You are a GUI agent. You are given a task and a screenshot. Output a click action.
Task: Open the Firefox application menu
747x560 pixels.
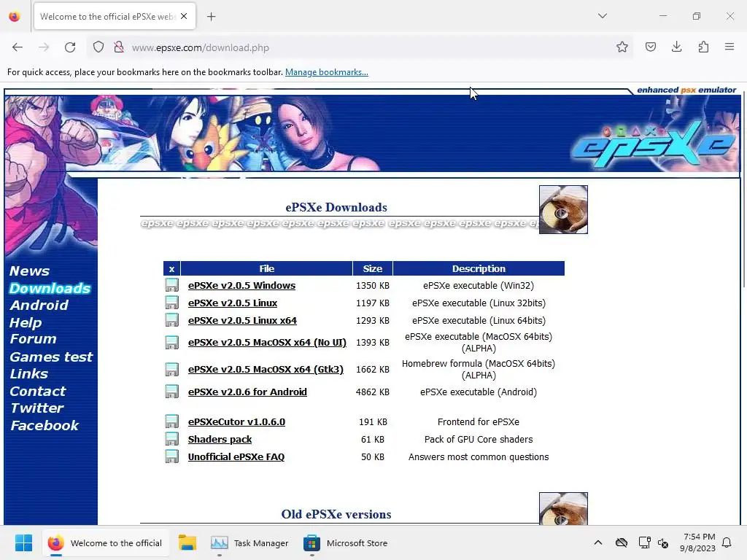tap(729, 47)
